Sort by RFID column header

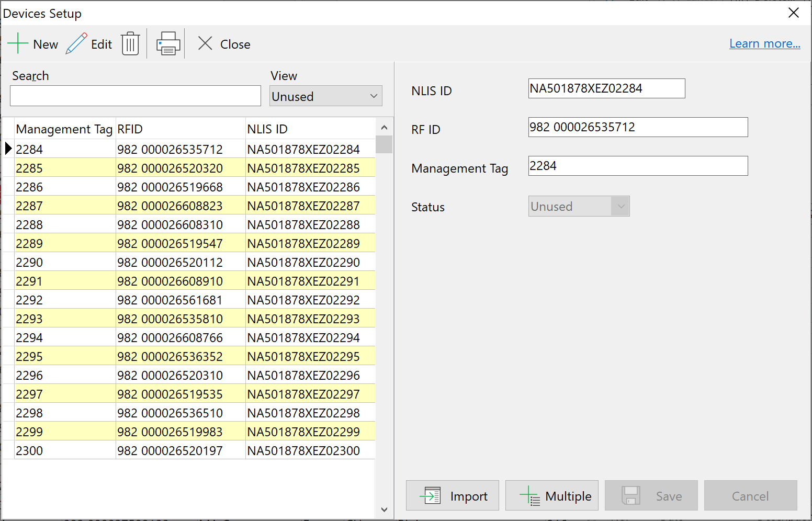pos(181,129)
